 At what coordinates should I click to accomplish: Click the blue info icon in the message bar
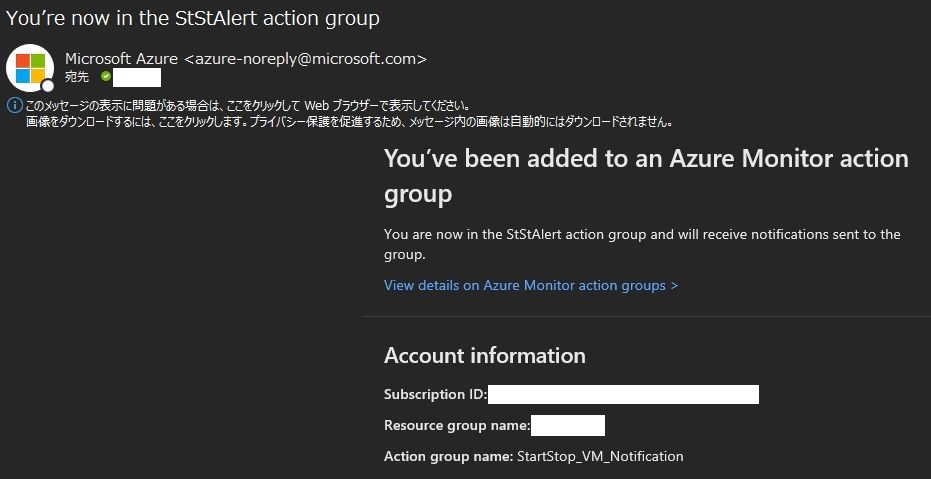pyautogui.click(x=14, y=105)
